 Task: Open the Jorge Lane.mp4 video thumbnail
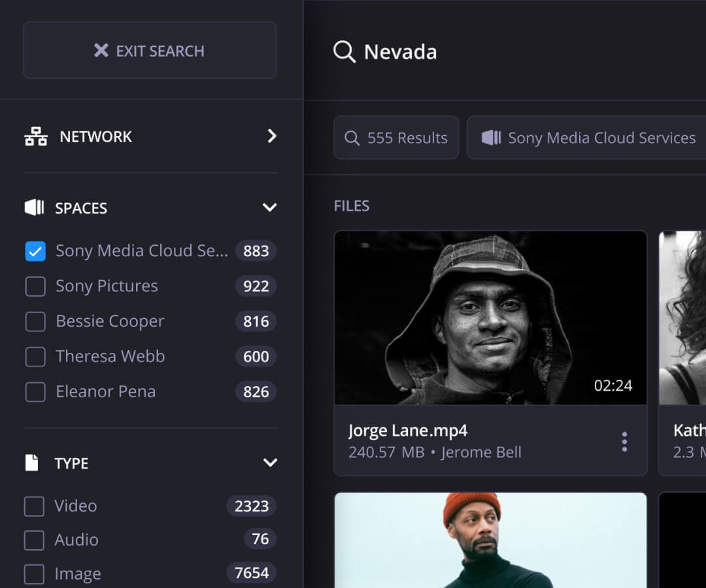click(x=491, y=318)
